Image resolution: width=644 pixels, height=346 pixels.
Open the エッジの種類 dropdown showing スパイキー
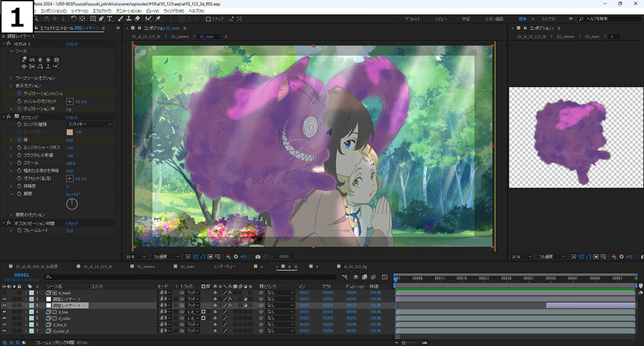(90, 124)
